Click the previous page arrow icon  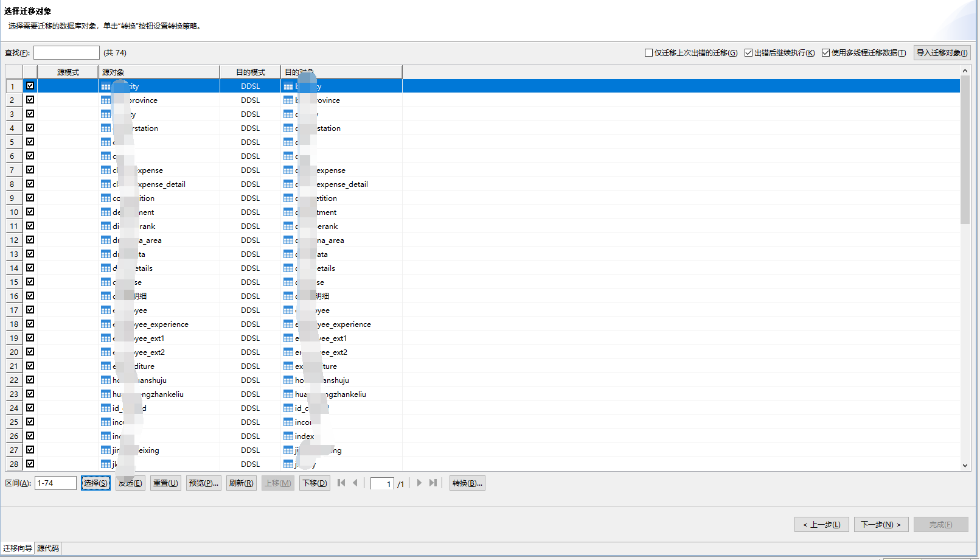355,483
